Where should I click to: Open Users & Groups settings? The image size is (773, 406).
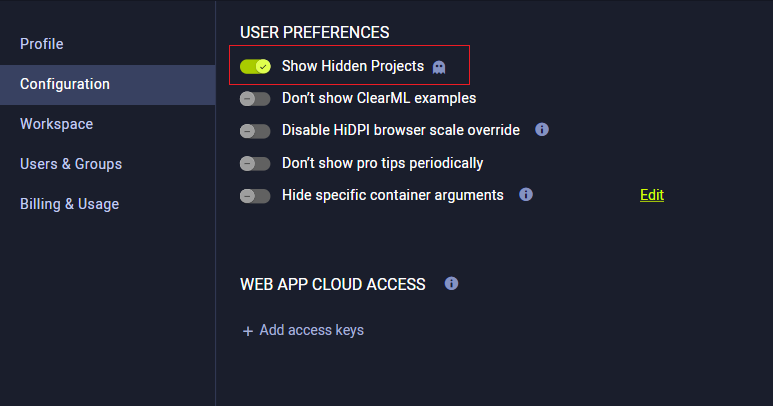[71, 164]
